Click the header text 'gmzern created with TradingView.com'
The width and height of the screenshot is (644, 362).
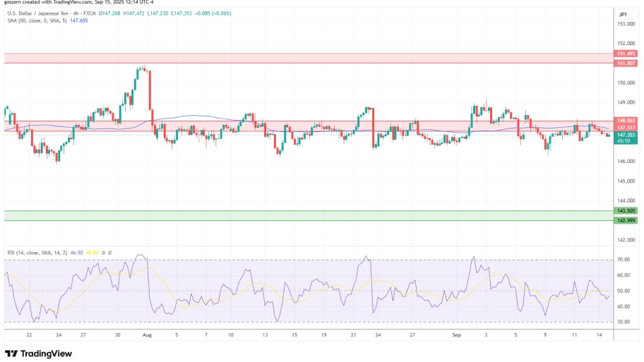pos(48,2)
